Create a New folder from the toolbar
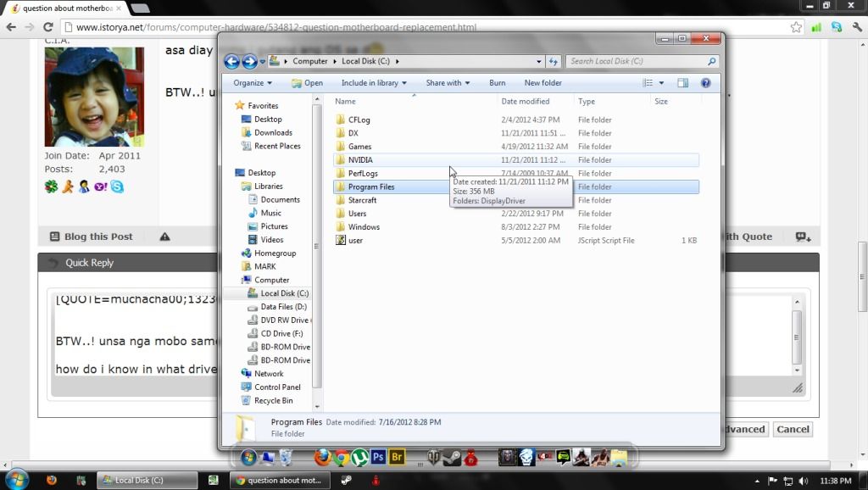This screenshot has height=490, width=868. [x=542, y=83]
